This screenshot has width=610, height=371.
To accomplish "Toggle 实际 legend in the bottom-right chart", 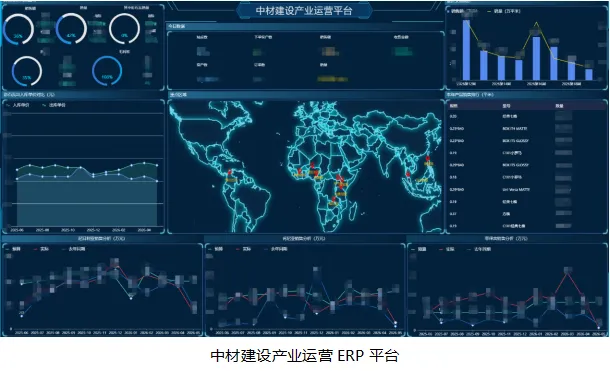I will (447, 249).
